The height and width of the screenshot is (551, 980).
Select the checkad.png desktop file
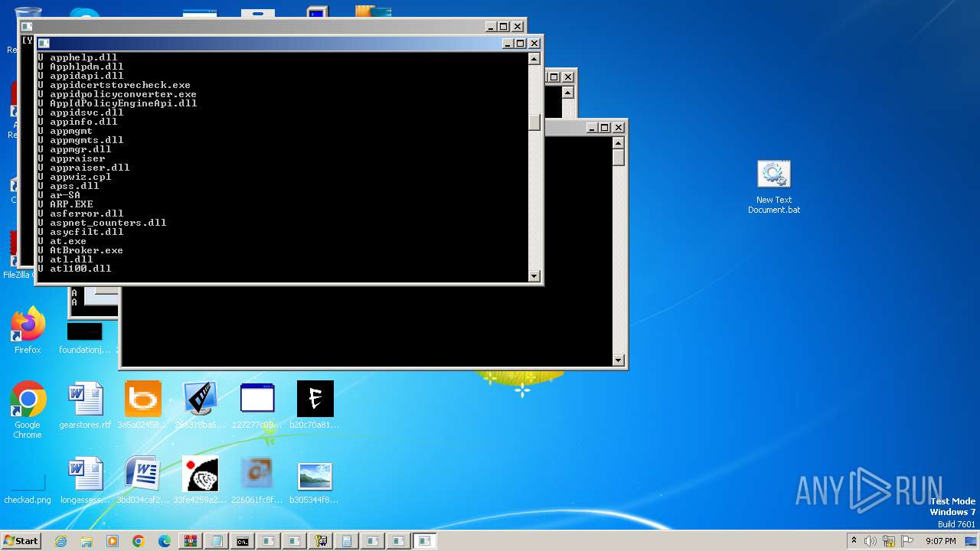coord(28,490)
